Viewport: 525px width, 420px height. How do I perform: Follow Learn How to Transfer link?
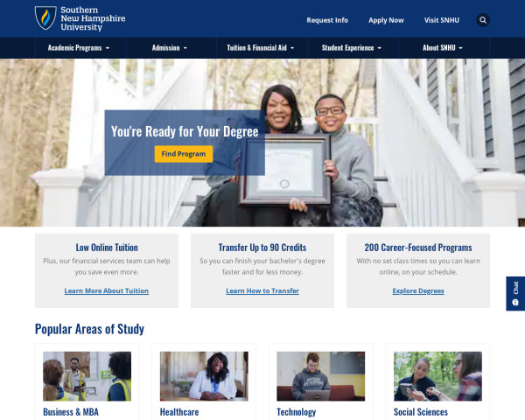tap(262, 290)
